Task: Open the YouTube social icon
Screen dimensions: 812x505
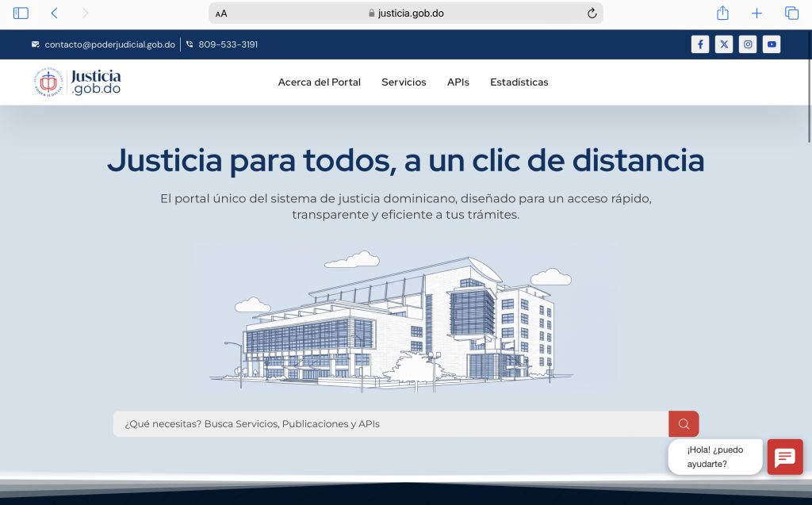Action: pyautogui.click(x=772, y=44)
